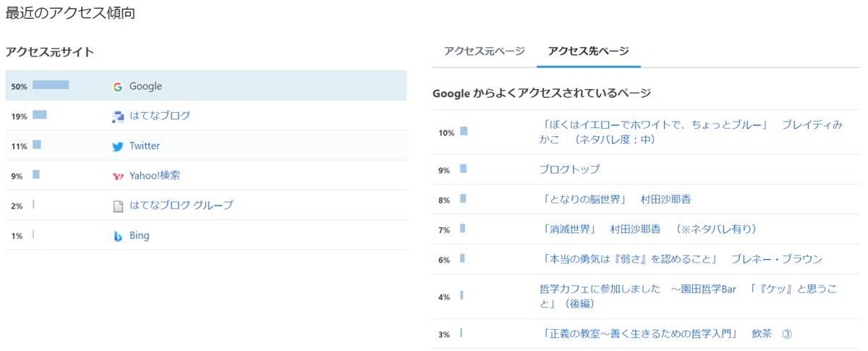868x351 pixels.
Task: Open the 「本当の勇気は『弱さ』を認めること」 article
Action: click(x=681, y=259)
